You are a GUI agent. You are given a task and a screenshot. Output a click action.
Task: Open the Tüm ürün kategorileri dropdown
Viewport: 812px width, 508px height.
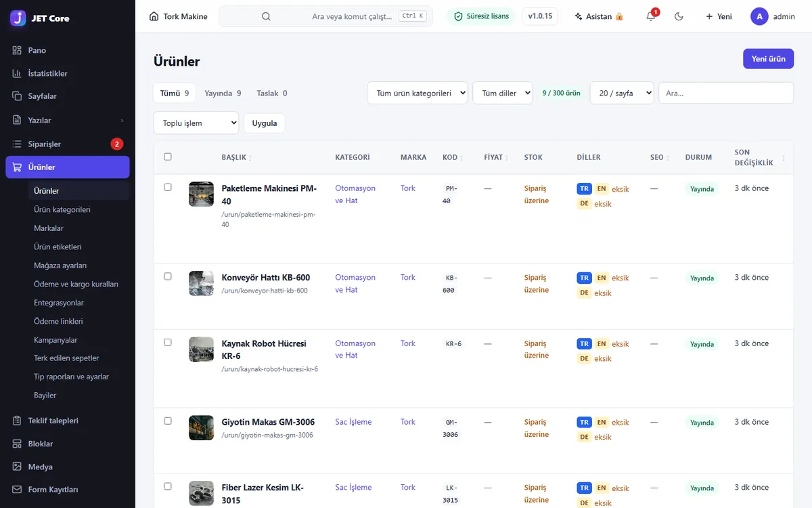coord(418,93)
